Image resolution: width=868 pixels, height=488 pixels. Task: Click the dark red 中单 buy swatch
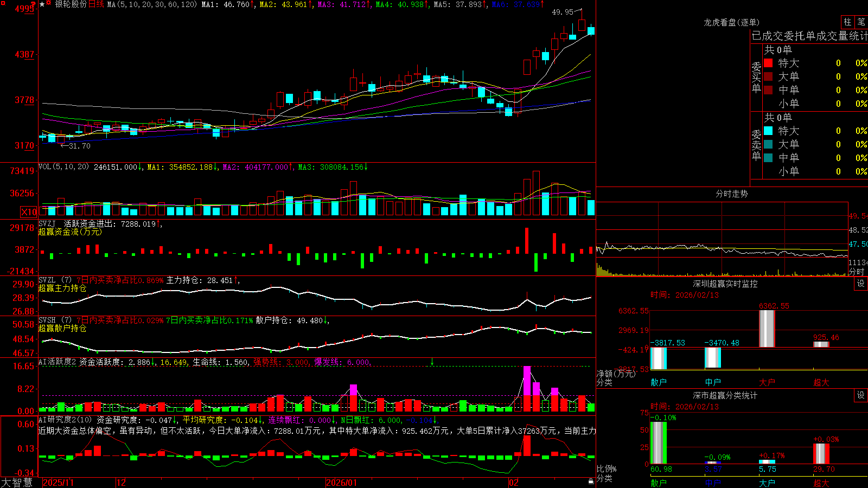point(768,90)
